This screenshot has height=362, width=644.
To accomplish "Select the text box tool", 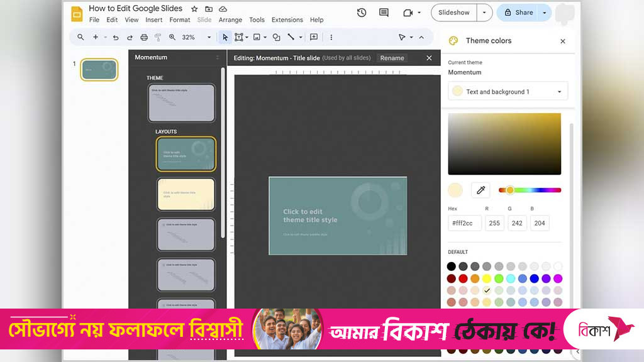I will click(239, 38).
